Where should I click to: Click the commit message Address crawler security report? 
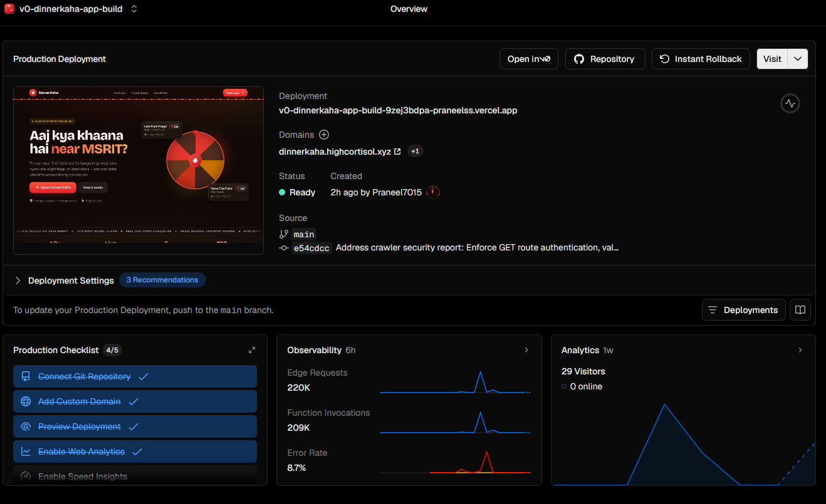(x=477, y=247)
